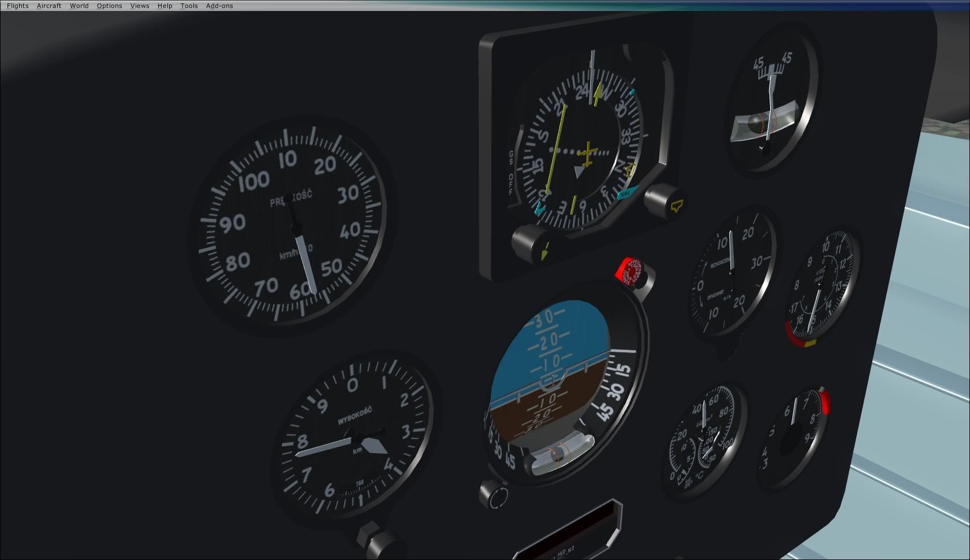Open the Add-ons menu
The width and height of the screenshot is (970, 560).
(219, 6)
